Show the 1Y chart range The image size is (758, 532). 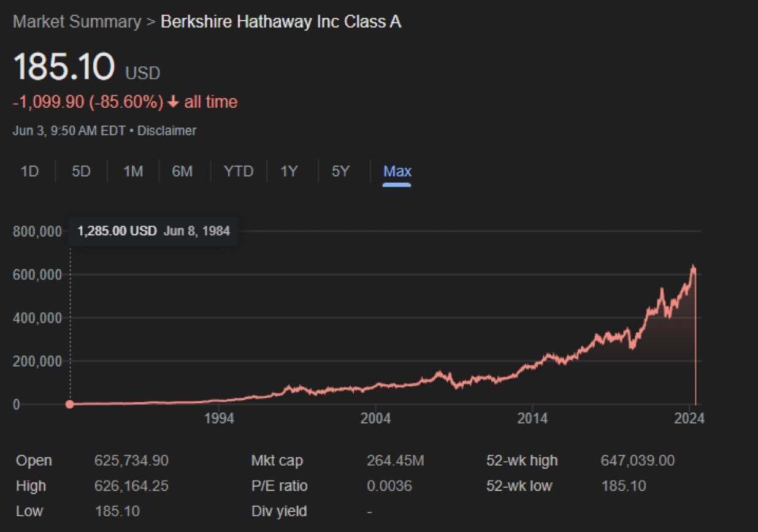pyautogui.click(x=289, y=172)
